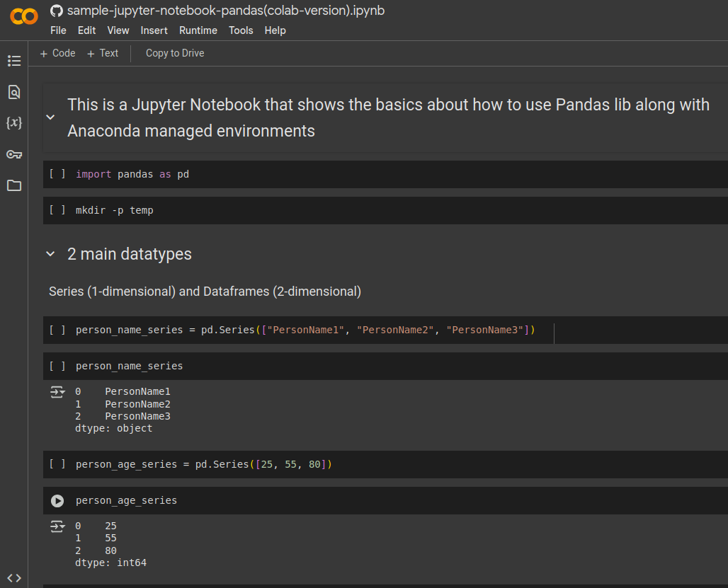This screenshot has width=728, height=588.
Task: Run the mkdir -p temp cell
Action: (x=57, y=210)
